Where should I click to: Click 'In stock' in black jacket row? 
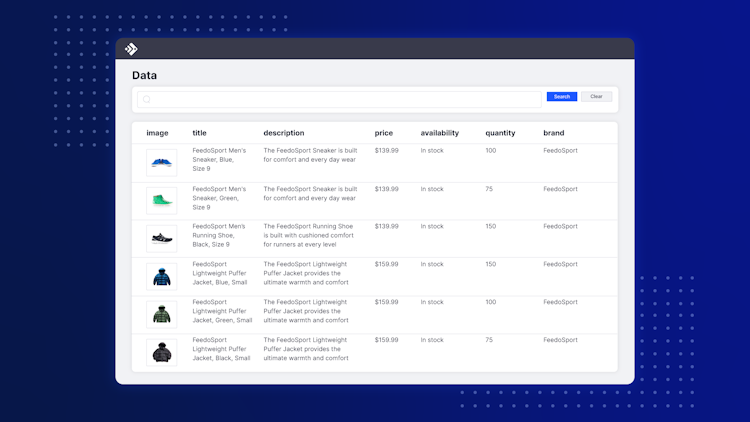(432, 340)
